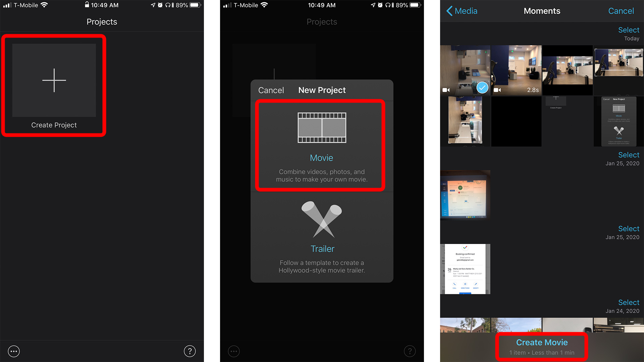Click the Create Project plus icon
644x362 pixels.
tap(54, 80)
